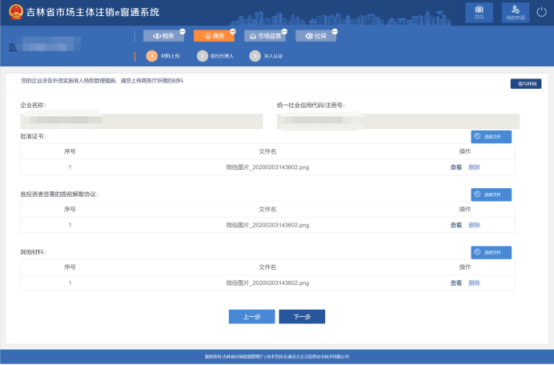The image size is (554, 365).
Task: Go to step 1 材料上传
Action: [163, 56]
